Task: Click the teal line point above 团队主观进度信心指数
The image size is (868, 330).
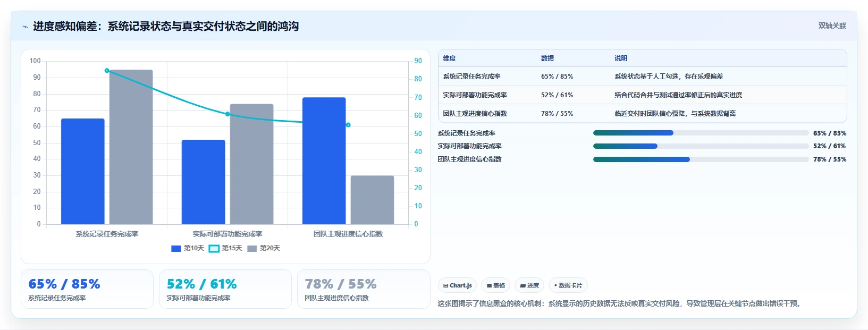Action: [x=348, y=125]
